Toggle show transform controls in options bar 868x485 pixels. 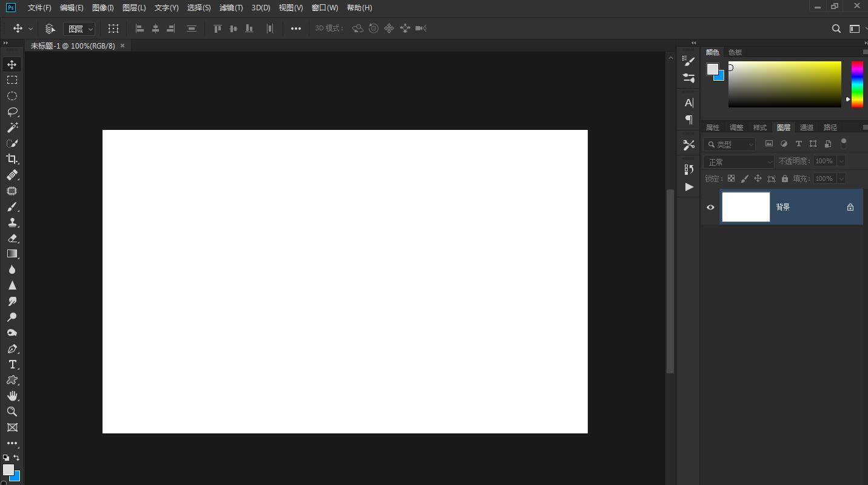113,29
